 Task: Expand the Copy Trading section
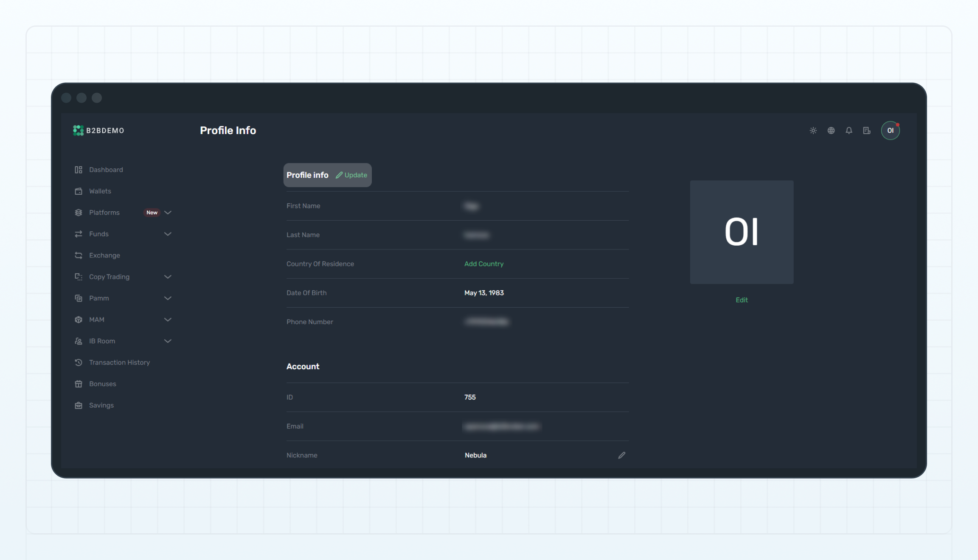167,277
